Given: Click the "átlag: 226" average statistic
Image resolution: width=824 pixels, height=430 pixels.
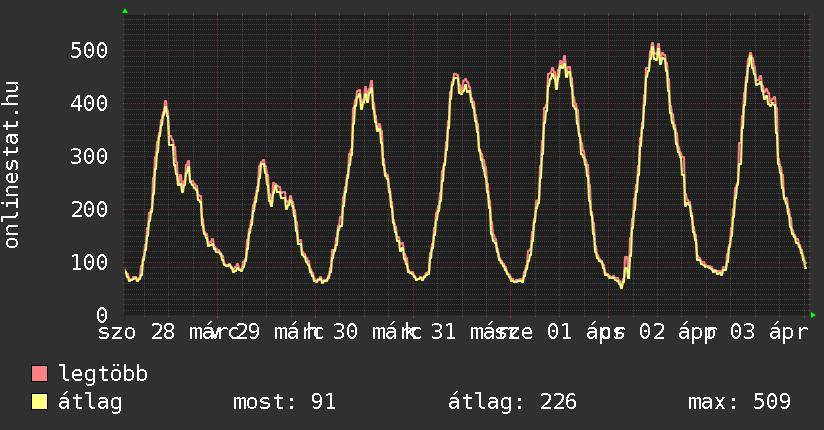Looking at the screenshot, I should (x=513, y=402).
